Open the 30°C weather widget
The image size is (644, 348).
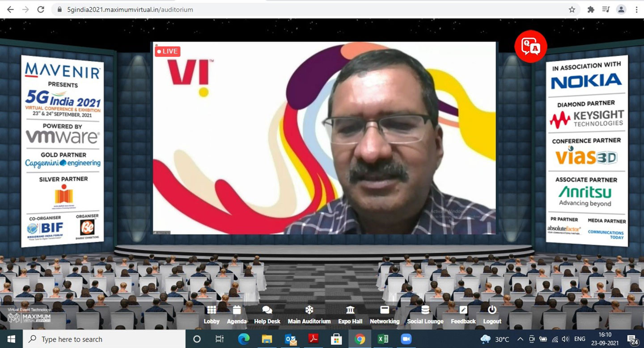coord(495,339)
